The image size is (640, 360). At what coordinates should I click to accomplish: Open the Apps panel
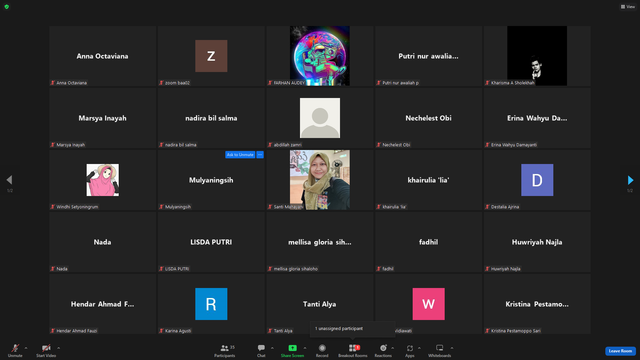coord(410,350)
